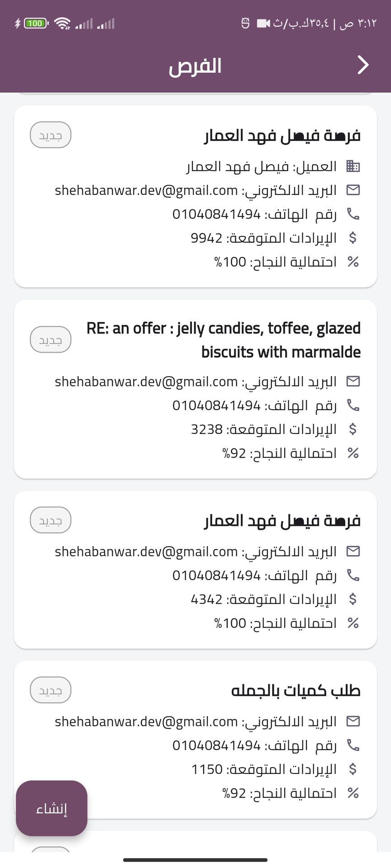Tap envelope icon in first opportunity card
This screenshot has height=868, width=391.
pyautogui.click(x=353, y=190)
